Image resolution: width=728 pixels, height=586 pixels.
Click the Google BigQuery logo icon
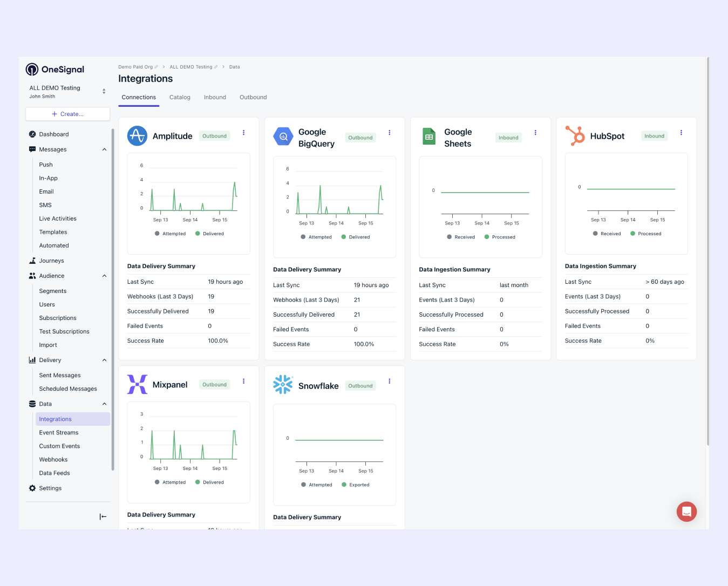283,137
